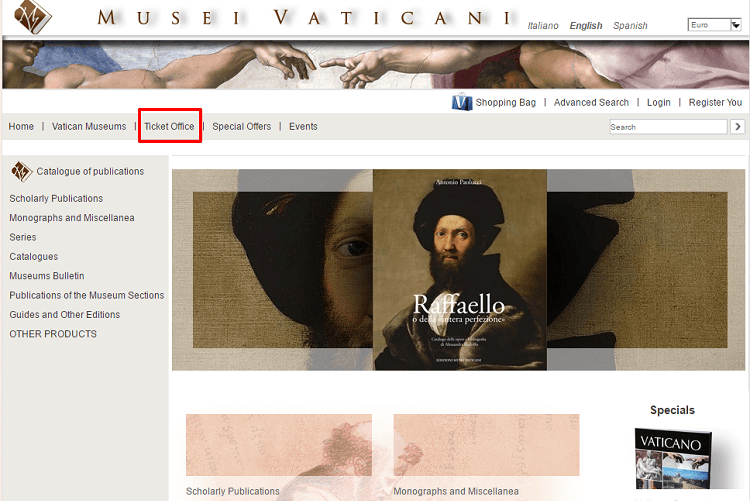Open the Events menu item
750x501 pixels.
(303, 126)
